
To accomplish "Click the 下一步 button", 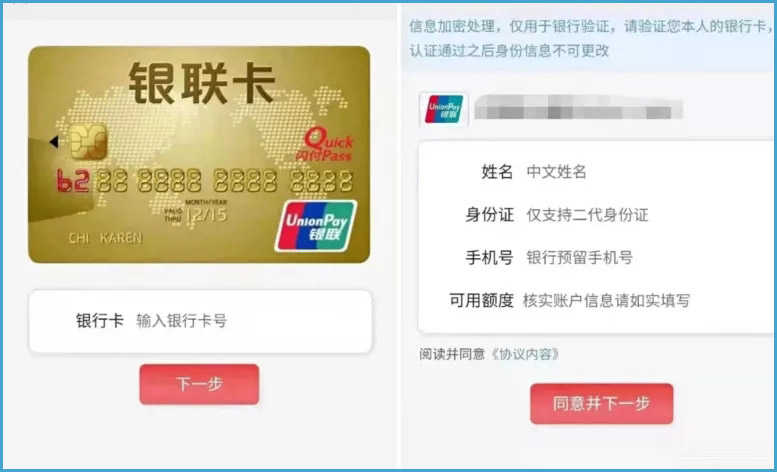I will click(199, 384).
